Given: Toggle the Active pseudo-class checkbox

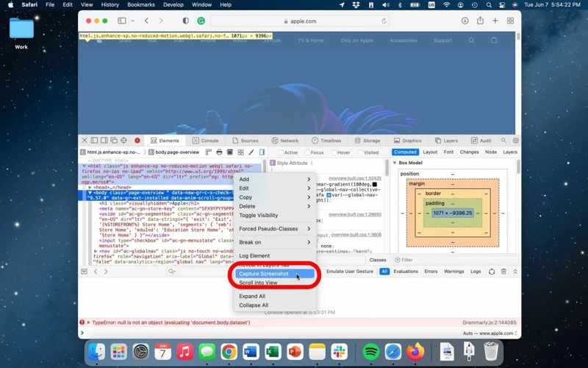Looking at the screenshot, I should tap(279, 152).
